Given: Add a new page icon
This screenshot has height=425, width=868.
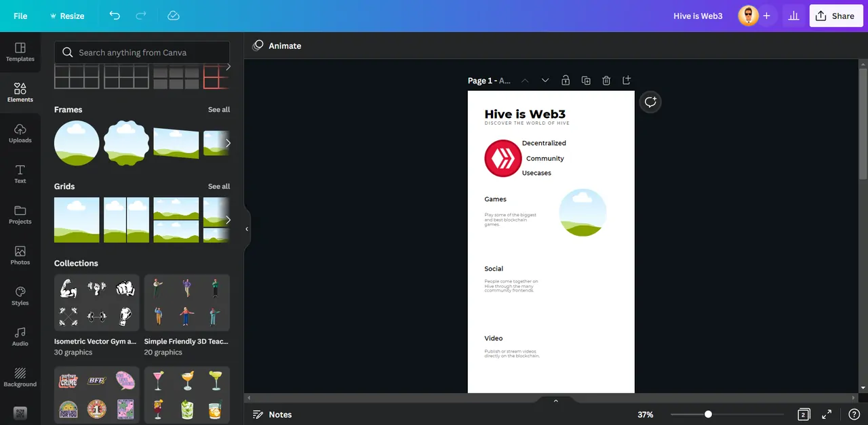Looking at the screenshot, I should point(627,81).
